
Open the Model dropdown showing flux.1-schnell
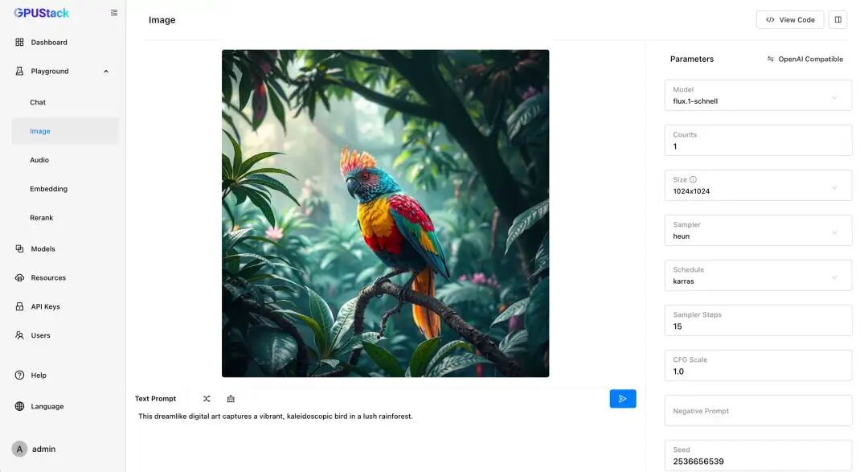tap(758, 96)
